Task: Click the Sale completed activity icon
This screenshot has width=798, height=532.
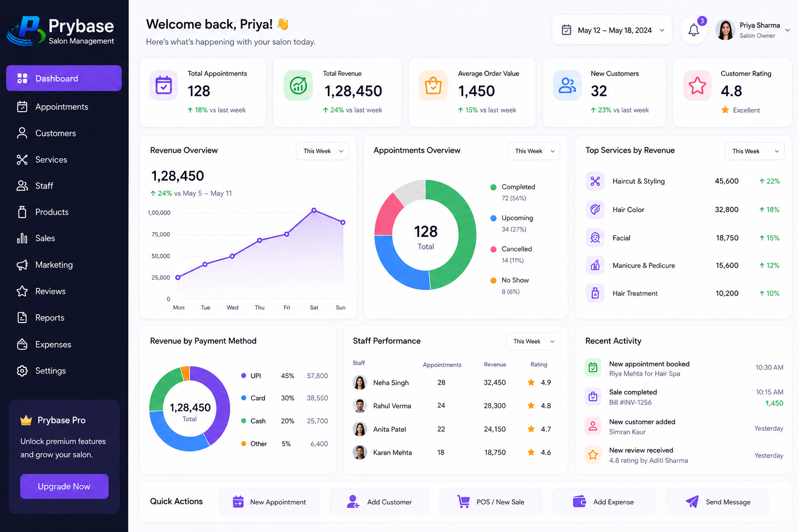Action: 593,397
